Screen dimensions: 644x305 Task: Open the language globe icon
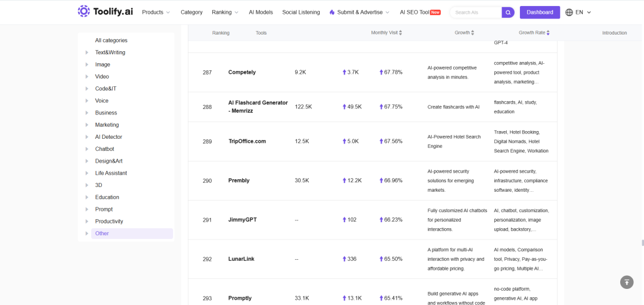(x=569, y=13)
